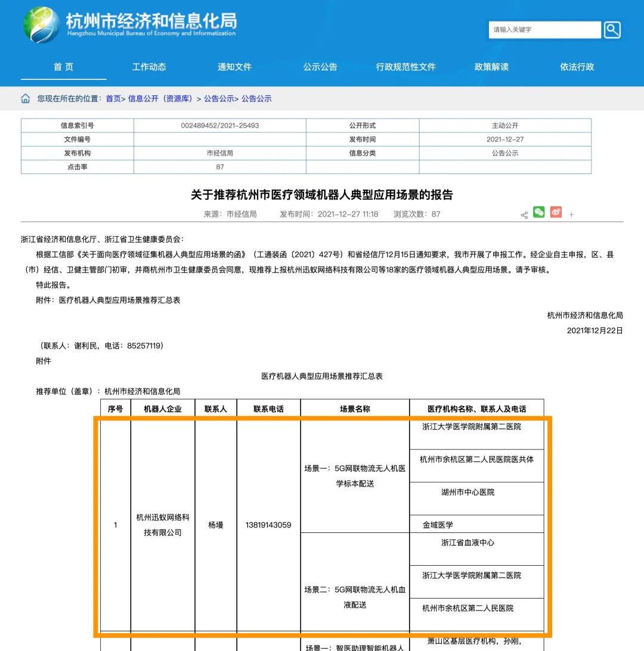The height and width of the screenshot is (651, 644).
Task: Click the 杭州市经济和信息化局 site title
Action: coord(151,21)
